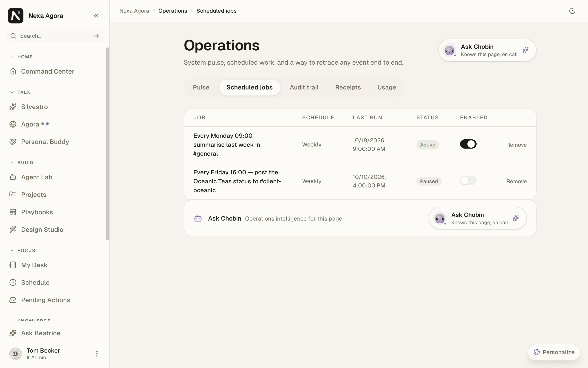Focus the sidebar Search field
Image resolution: width=588 pixels, height=368 pixels.
(55, 36)
